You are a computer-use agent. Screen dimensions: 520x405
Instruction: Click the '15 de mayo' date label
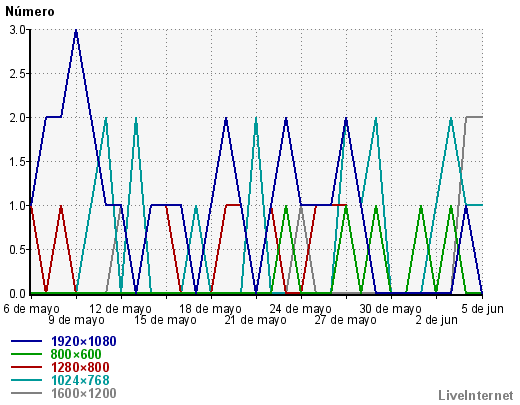166,320
